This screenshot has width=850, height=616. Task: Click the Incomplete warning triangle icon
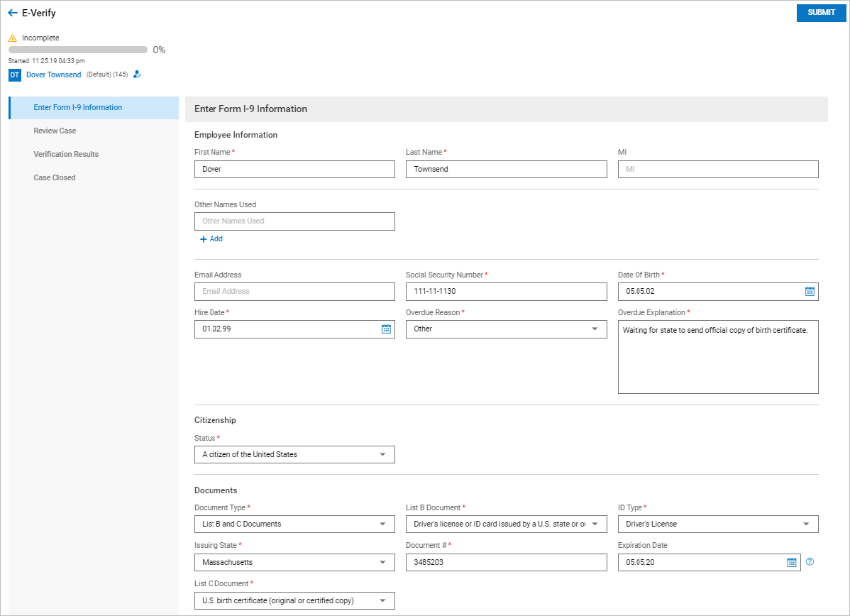click(x=13, y=38)
